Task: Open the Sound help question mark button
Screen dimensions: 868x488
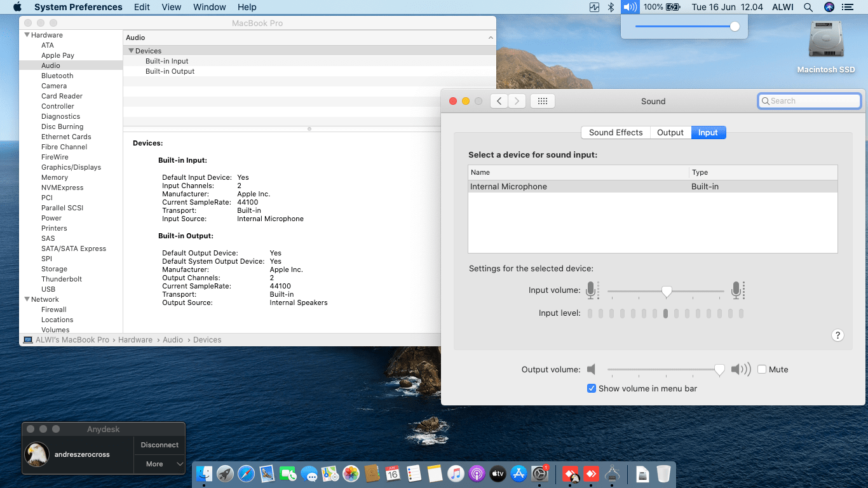Action: click(x=837, y=335)
